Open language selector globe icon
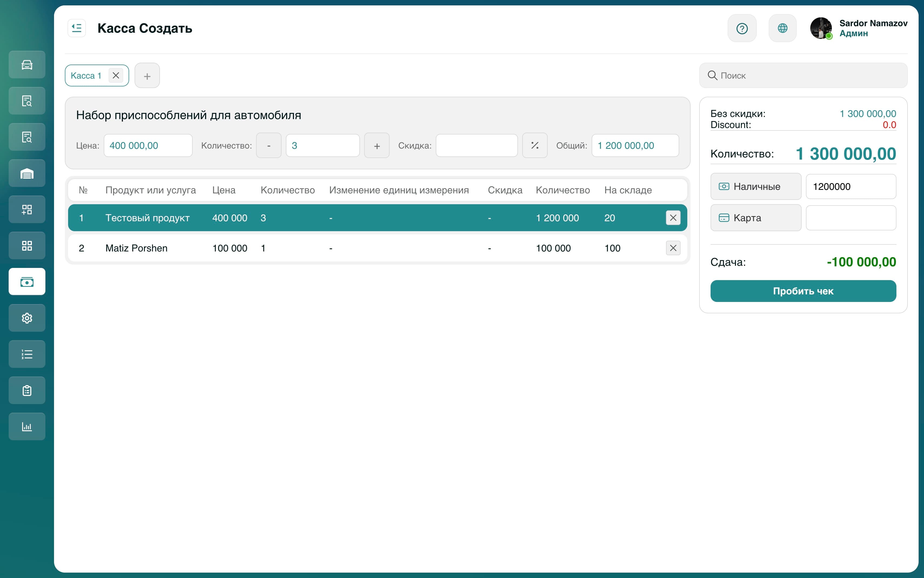This screenshot has width=924, height=578. [782, 28]
